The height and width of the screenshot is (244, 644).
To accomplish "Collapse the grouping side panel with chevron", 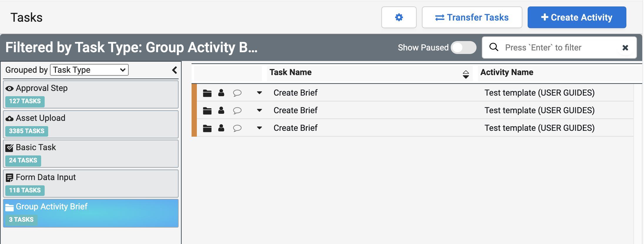I will pyautogui.click(x=175, y=70).
